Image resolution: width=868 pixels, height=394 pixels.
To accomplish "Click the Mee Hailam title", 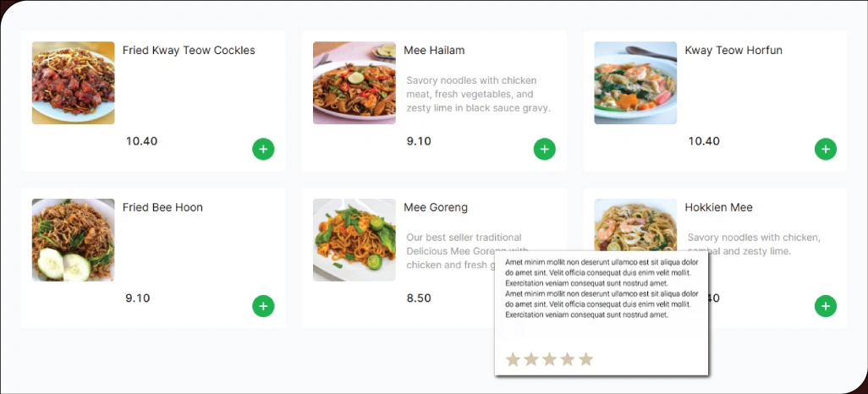I will click(x=434, y=51).
